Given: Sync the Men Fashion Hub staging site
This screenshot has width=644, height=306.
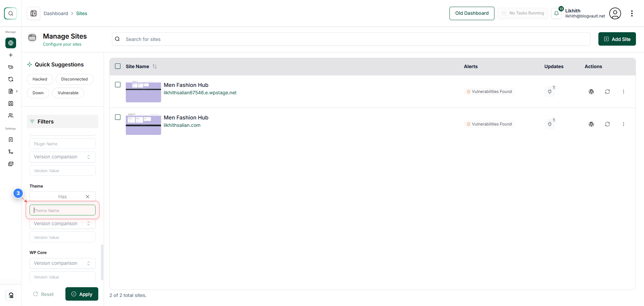Looking at the screenshot, I should (608, 91).
